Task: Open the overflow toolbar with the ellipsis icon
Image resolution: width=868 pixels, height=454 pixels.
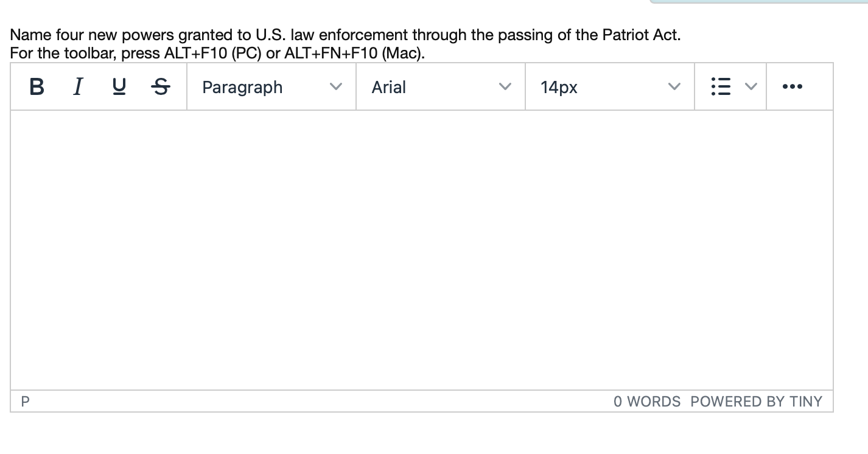Action: coord(792,86)
